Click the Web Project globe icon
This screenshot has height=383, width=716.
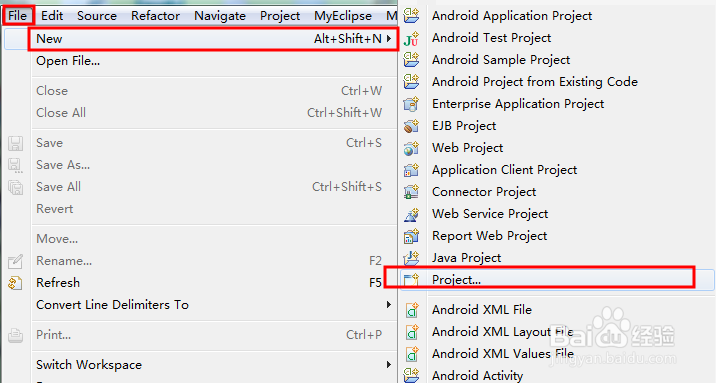coord(411,148)
